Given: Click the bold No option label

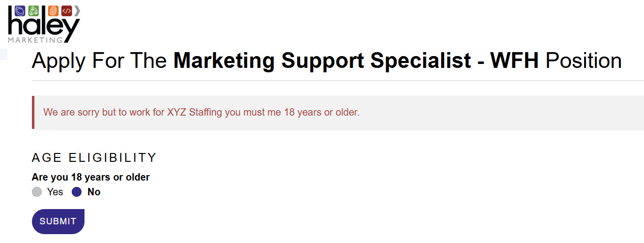Looking at the screenshot, I should coord(94,192).
